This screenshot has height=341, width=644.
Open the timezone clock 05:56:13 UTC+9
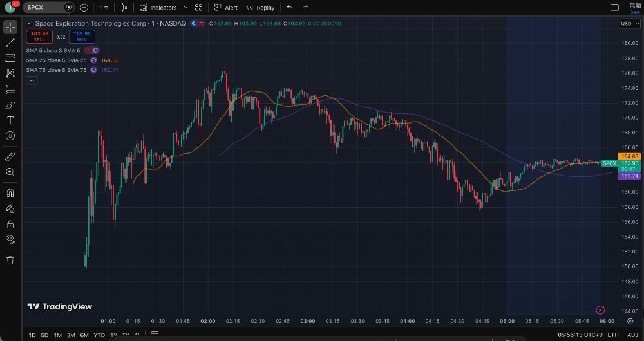pos(580,335)
